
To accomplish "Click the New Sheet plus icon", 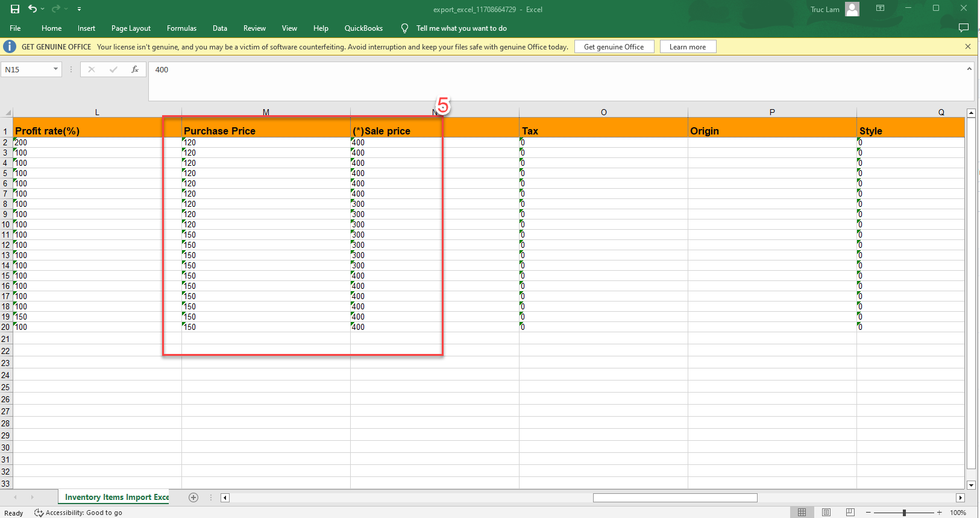I will 193,497.
